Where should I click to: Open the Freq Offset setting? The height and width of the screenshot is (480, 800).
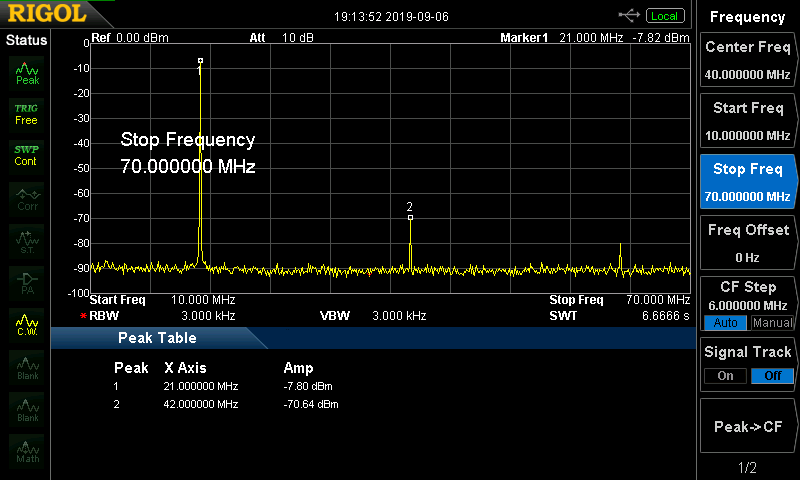747,243
